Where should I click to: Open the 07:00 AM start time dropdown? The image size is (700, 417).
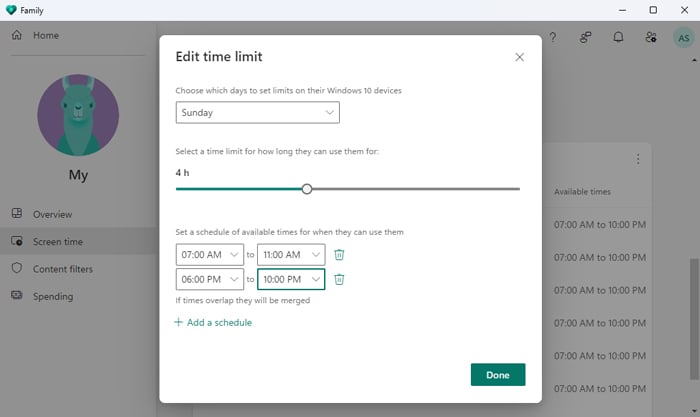pos(209,254)
